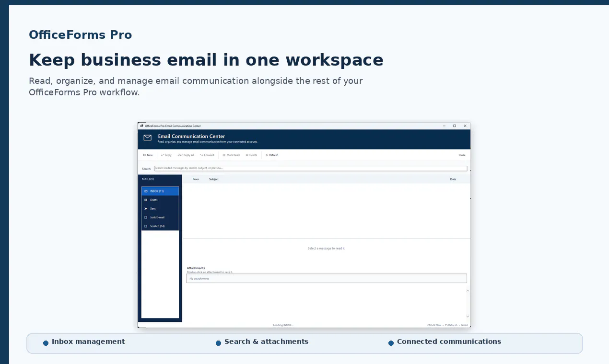Click the 'Ctrl+N New • F5 Refresh • Gmail' status text

coord(447,325)
